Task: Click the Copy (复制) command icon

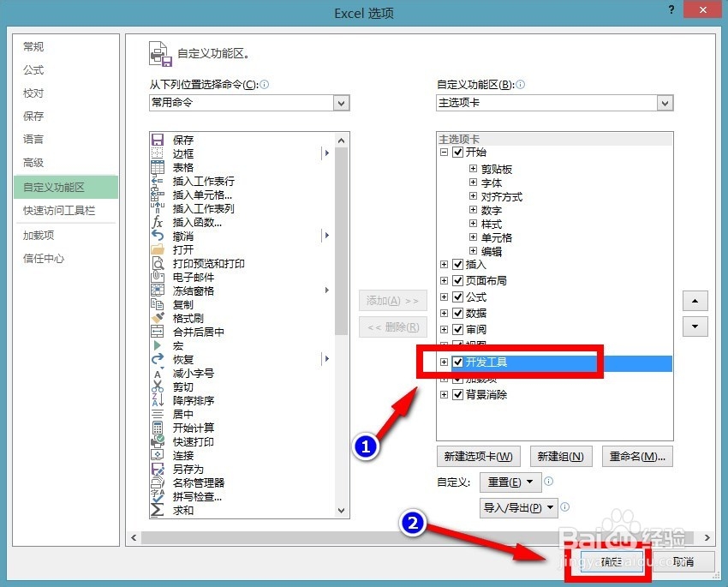Action: (x=158, y=304)
